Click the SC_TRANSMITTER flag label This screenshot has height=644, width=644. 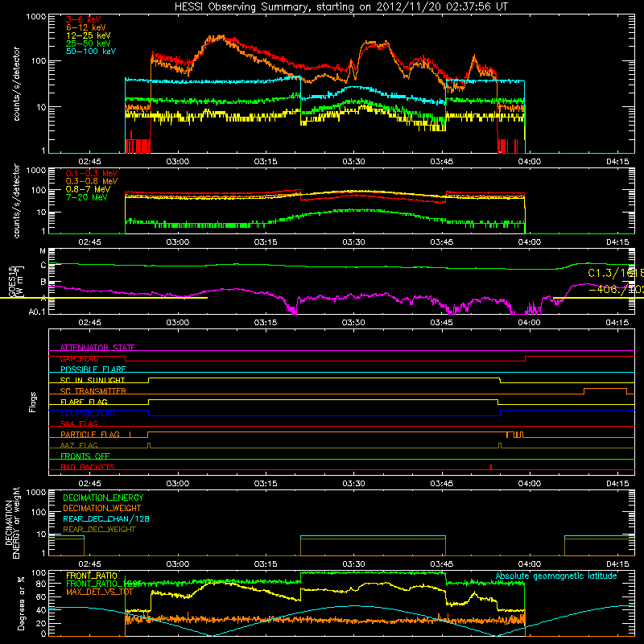(x=93, y=391)
